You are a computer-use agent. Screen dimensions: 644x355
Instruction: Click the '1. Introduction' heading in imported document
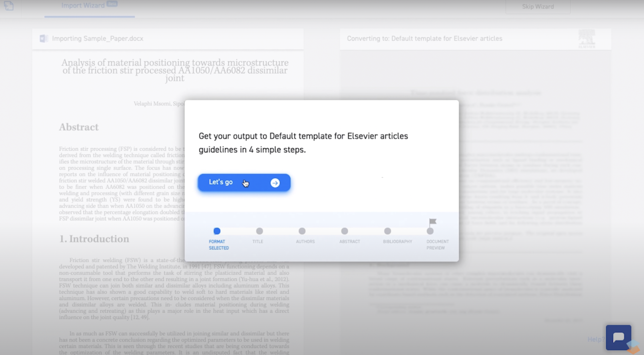point(94,239)
